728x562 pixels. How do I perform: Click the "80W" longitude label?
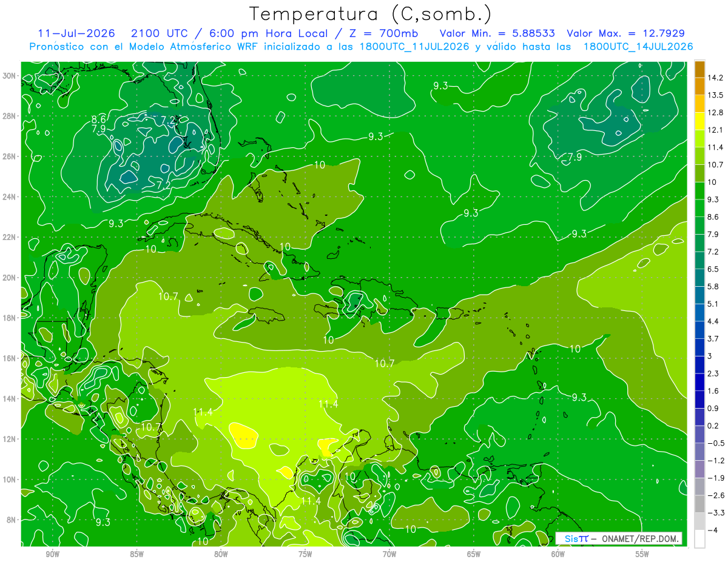click(x=221, y=554)
